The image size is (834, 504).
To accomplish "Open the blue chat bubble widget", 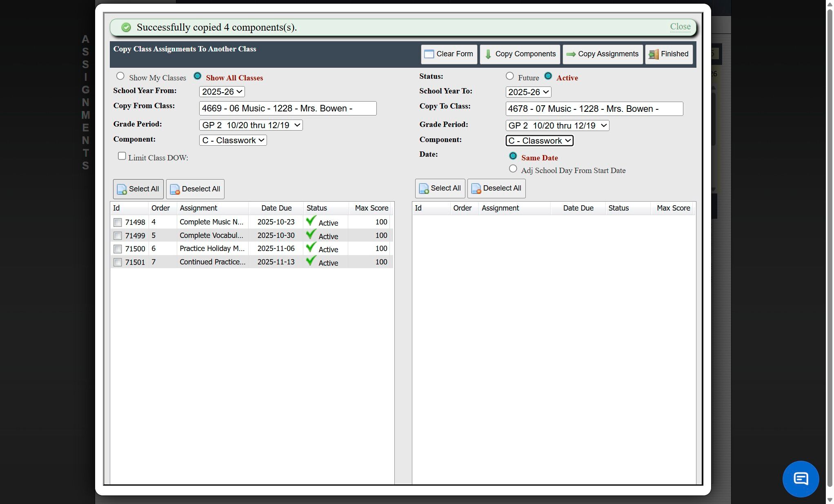I will point(800,479).
